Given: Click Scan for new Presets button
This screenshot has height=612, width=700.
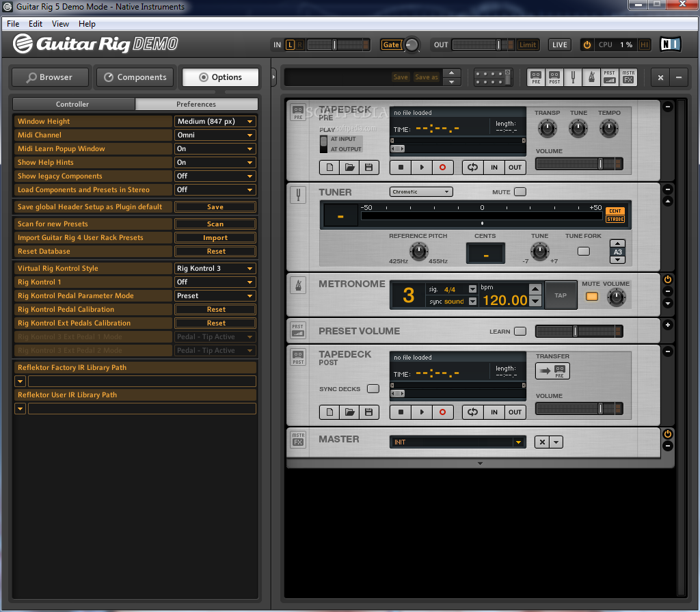Looking at the screenshot, I should 215,224.
